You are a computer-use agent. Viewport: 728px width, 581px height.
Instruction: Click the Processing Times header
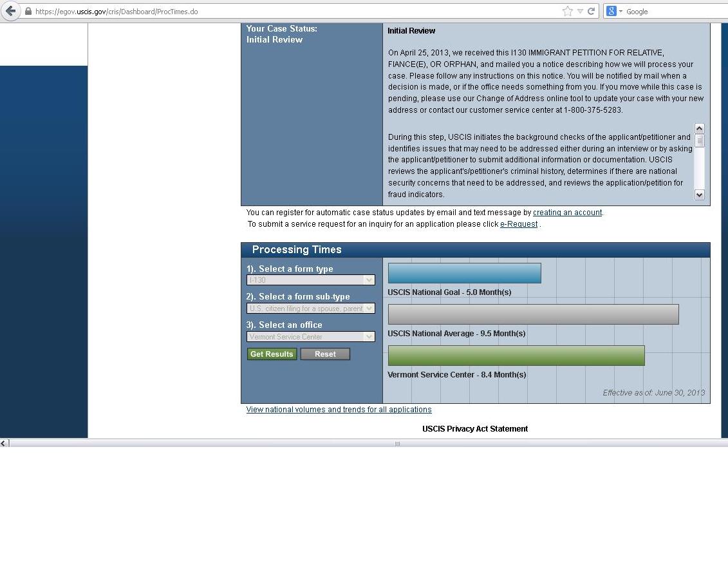click(x=476, y=249)
